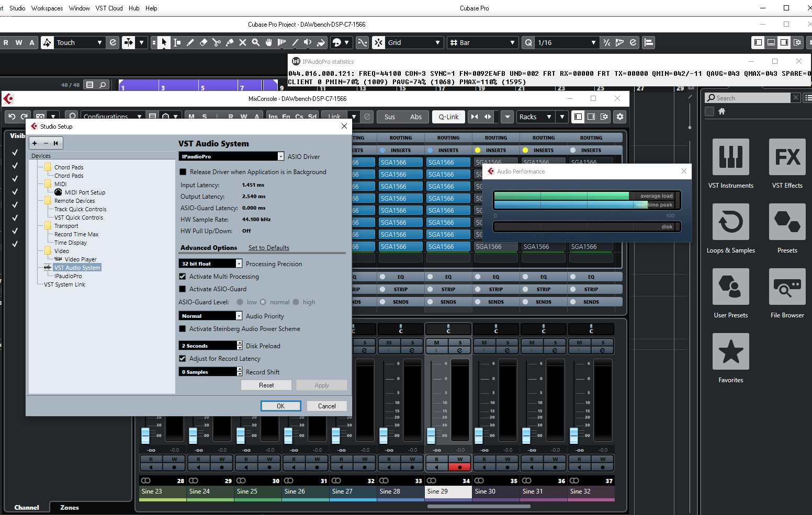Screen dimensions: 812x515
Task: Enable Release Driver in Background checkbox
Action: click(183, 172)
